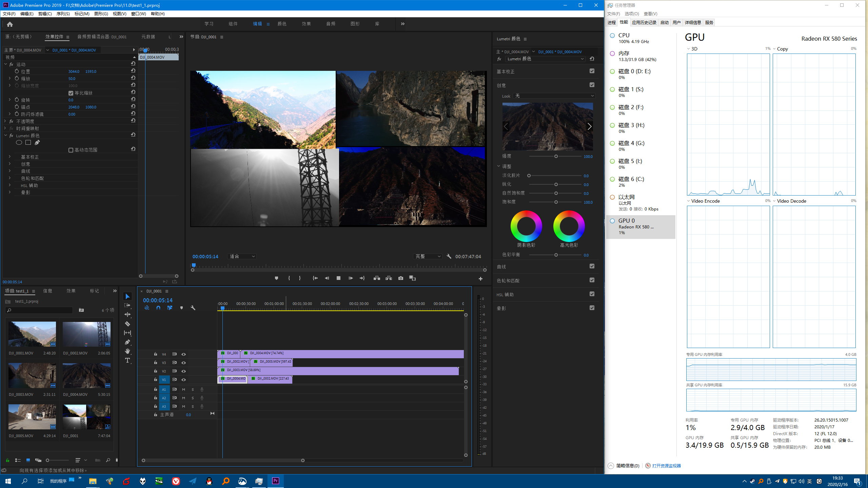Expand the 缩放 property in Effect Controls
Screen dimensions: 868x488
point(9,78)
